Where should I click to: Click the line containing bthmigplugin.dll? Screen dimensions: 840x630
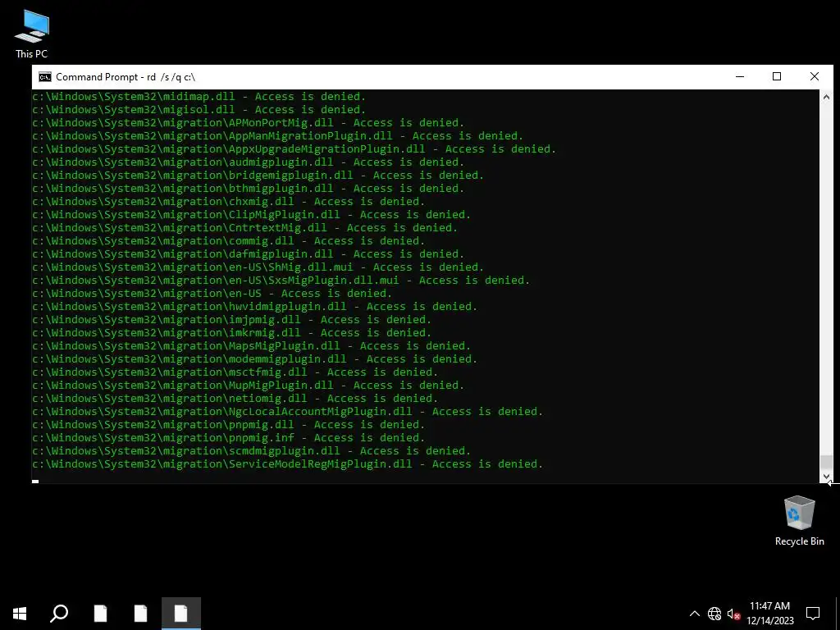[x=248, y=189]
